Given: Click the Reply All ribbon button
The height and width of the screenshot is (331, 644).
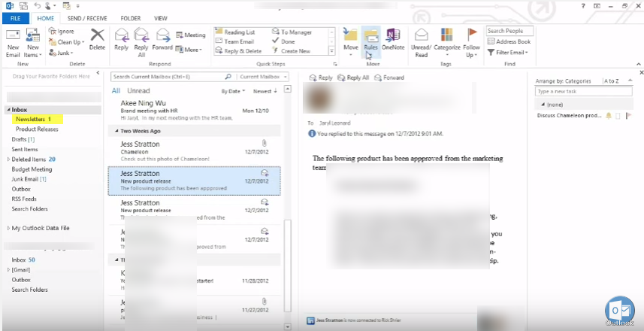Looking at the screenshot, I should click(x=141, y=43).
